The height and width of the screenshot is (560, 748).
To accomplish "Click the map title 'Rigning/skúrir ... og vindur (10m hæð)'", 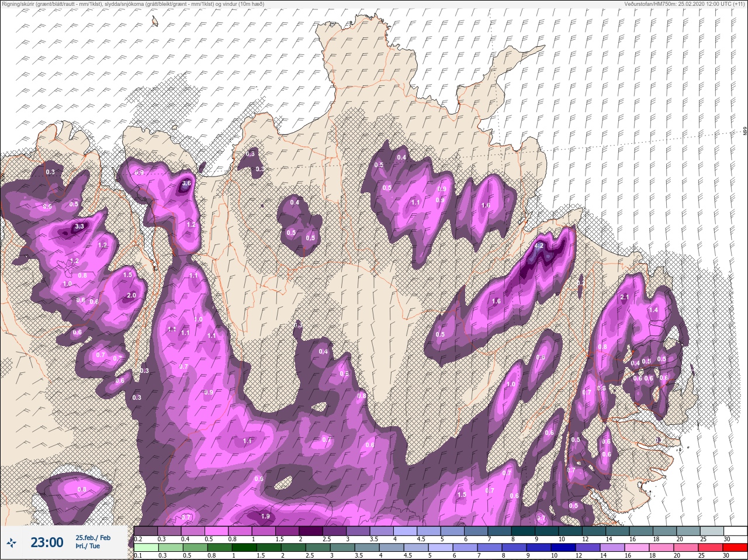I will [x=133, y=4].
